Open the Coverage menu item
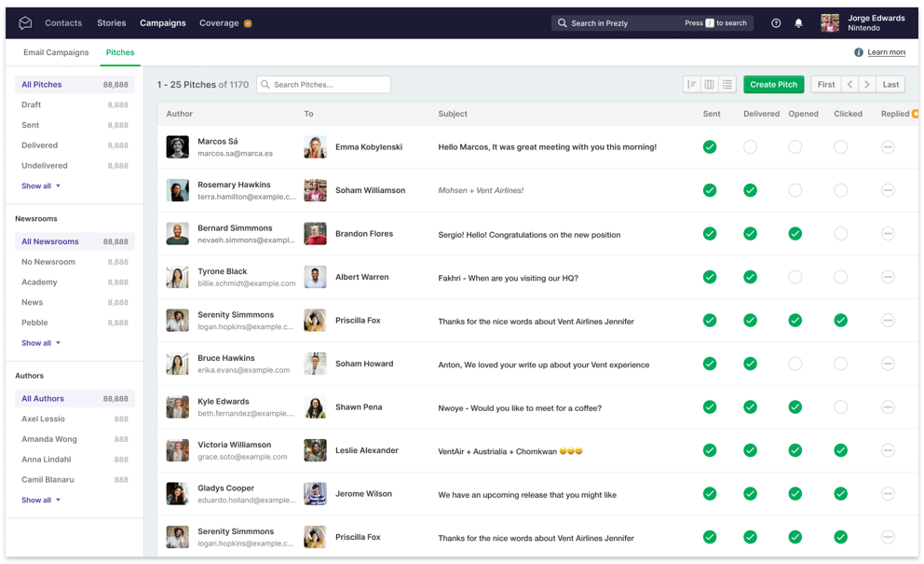Viewport: 924px width, 564px height. (x=219, y=23)
